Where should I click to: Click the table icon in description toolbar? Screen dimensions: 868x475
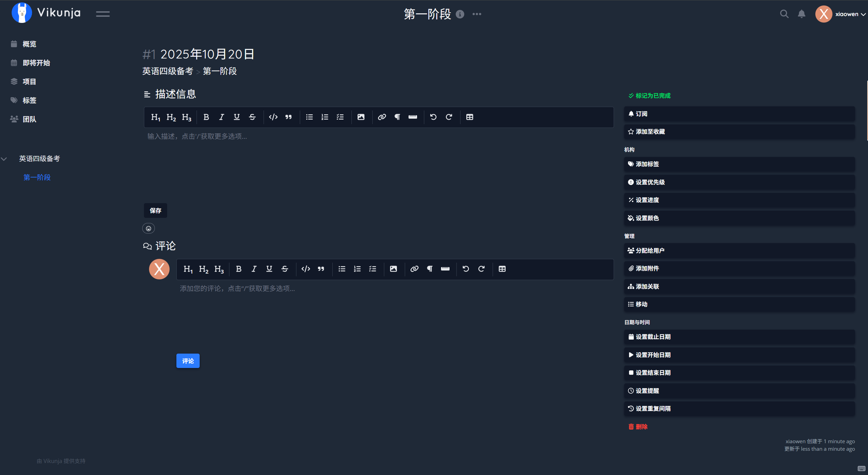469,117
